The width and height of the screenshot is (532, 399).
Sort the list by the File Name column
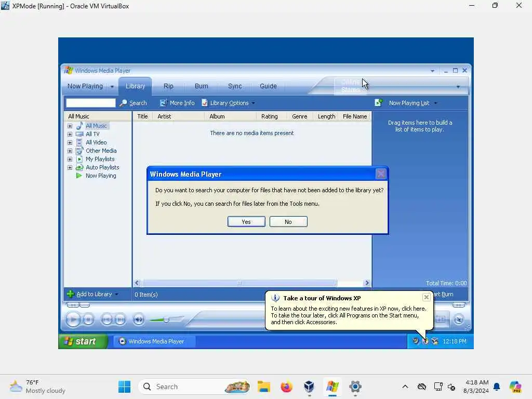click(x=354, y=116)
